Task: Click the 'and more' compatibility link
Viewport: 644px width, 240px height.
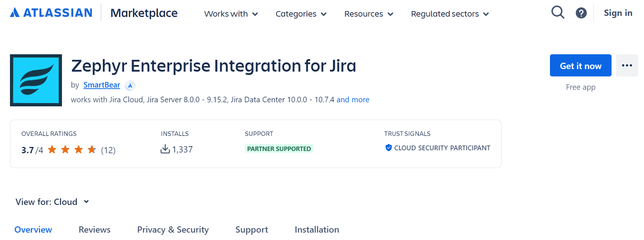Action: tap(353, 100)
